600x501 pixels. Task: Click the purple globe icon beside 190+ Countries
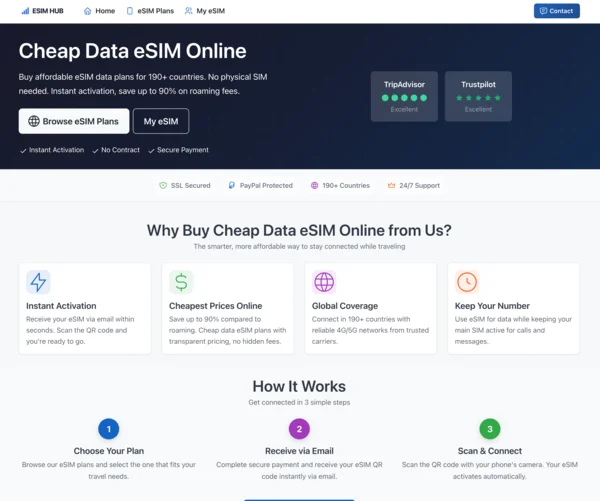point(315,186)
